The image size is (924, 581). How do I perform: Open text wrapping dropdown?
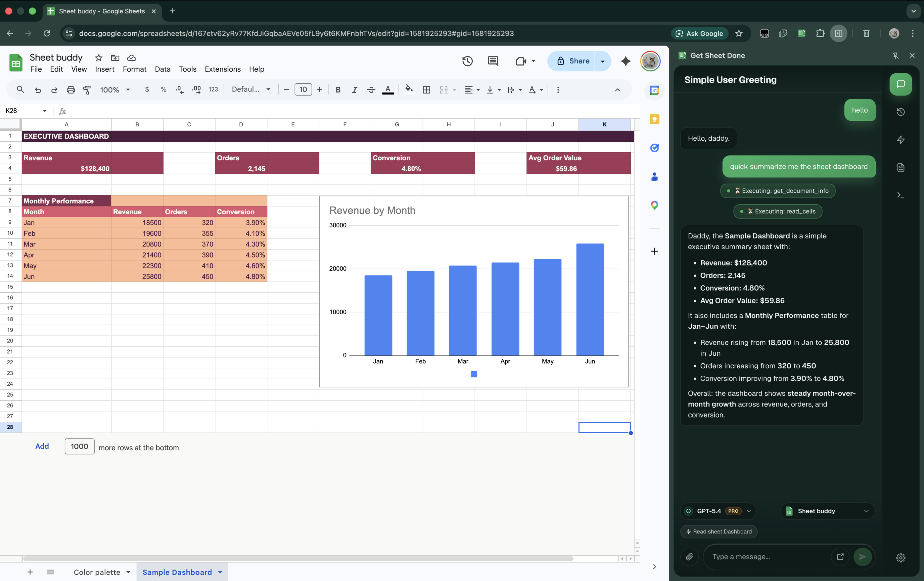(515, 90)
